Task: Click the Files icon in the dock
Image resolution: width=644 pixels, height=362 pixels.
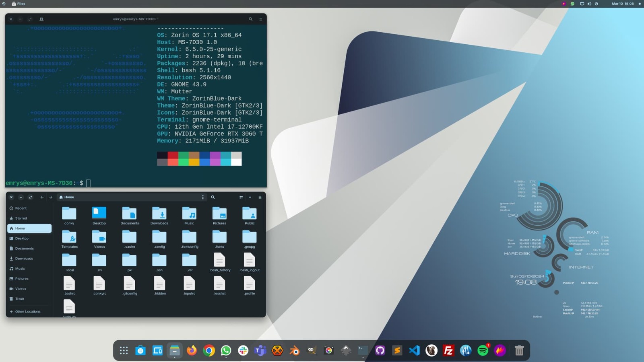Action: pos(175,351)
